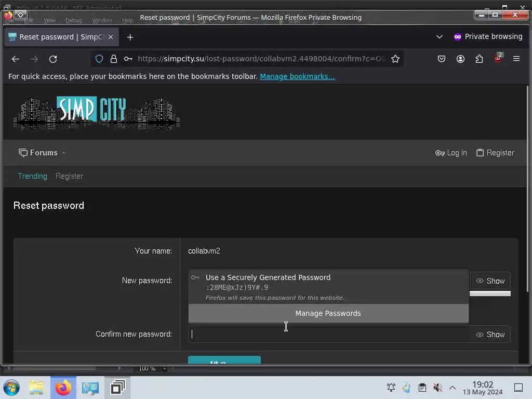Click the teal submit button
Image resolution: width=532 pixels, height=399 pixels.
tap(224, 360)
